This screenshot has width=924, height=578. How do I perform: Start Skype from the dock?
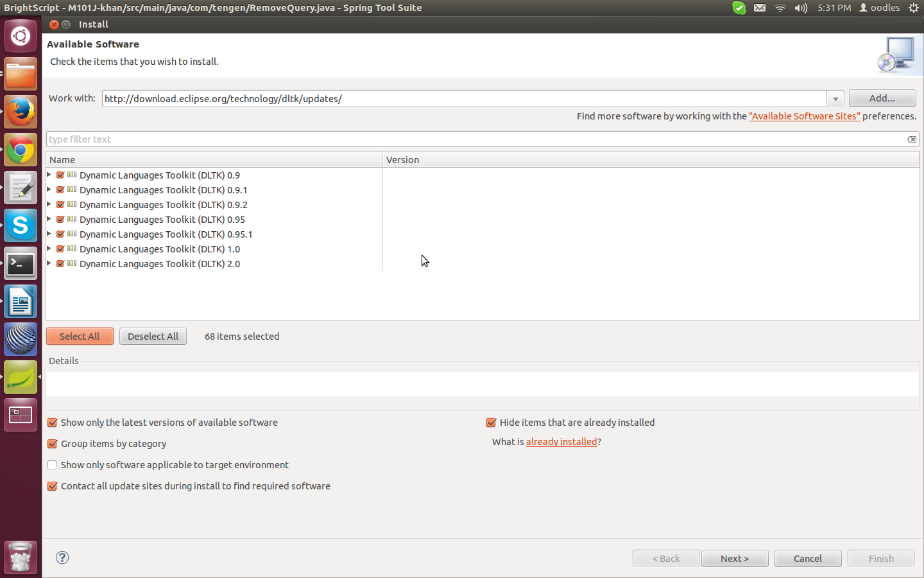point(21,225)
